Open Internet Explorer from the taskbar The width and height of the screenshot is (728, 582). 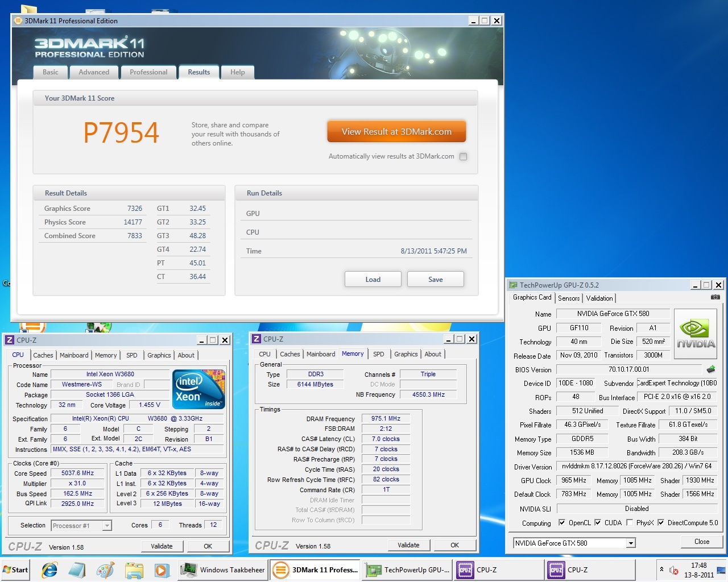tap(50, 570)
